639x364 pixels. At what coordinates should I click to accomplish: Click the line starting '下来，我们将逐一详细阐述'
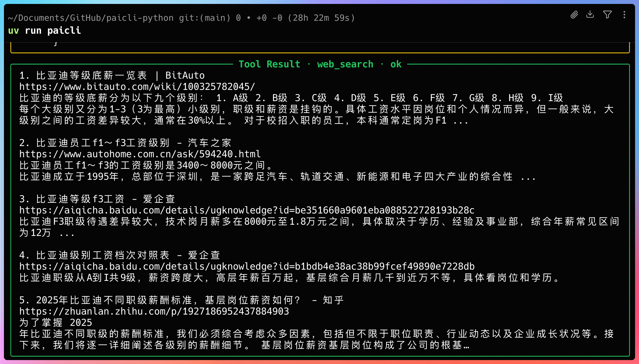244,345
